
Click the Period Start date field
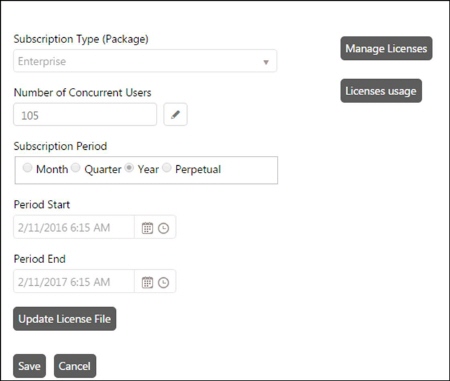[74, 227]
